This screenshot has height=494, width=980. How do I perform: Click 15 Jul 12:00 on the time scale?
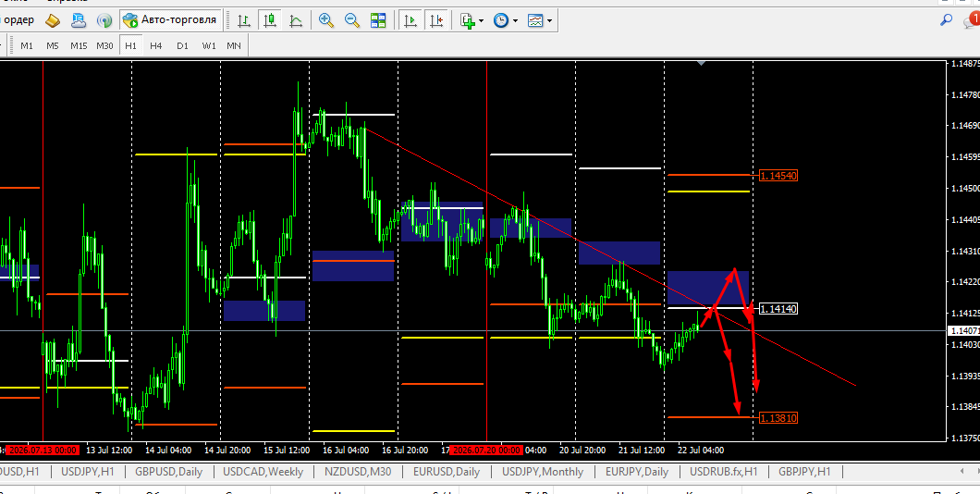point(286,451)
